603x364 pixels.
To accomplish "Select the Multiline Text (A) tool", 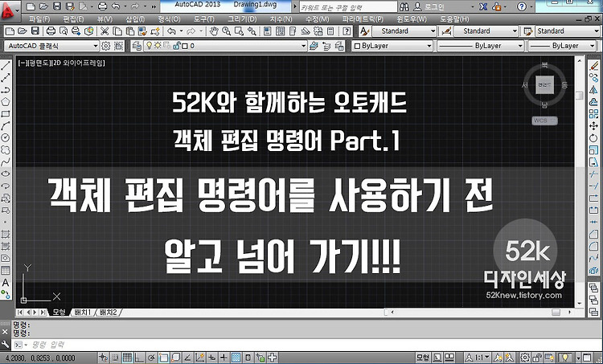I will pos(6,283).
